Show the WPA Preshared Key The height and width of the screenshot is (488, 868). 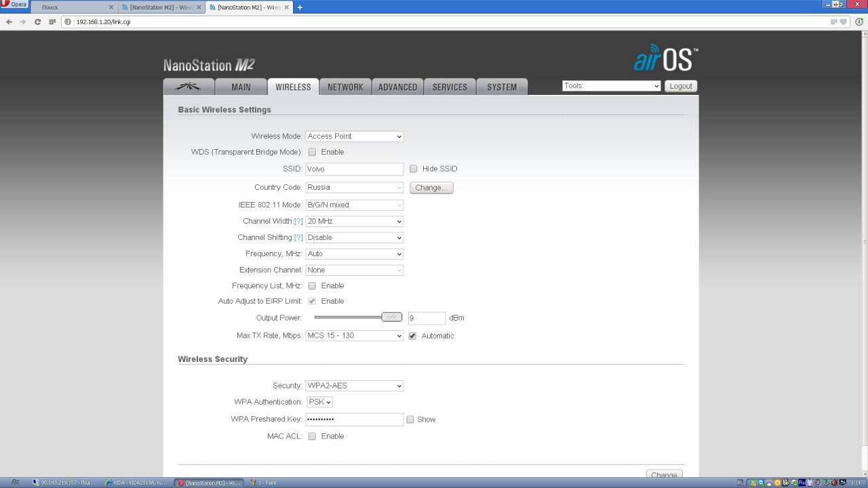coord(410,420)
